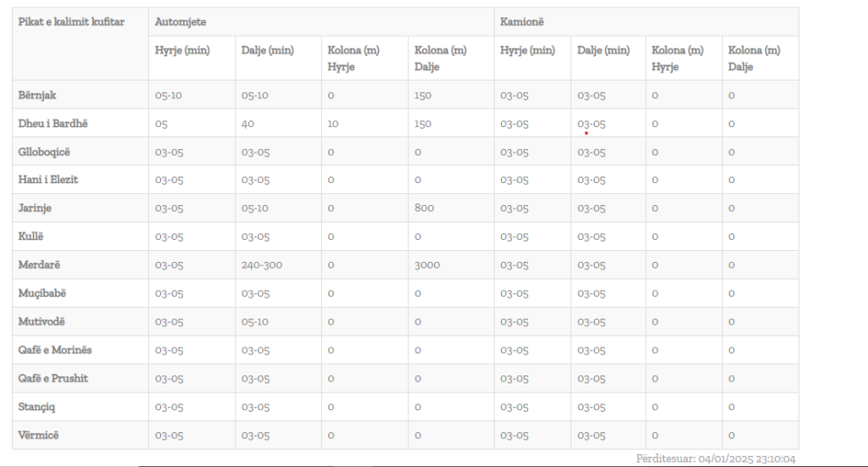Click the Hani i Elezit row label

pyautogui.click(x=48, y=180)
